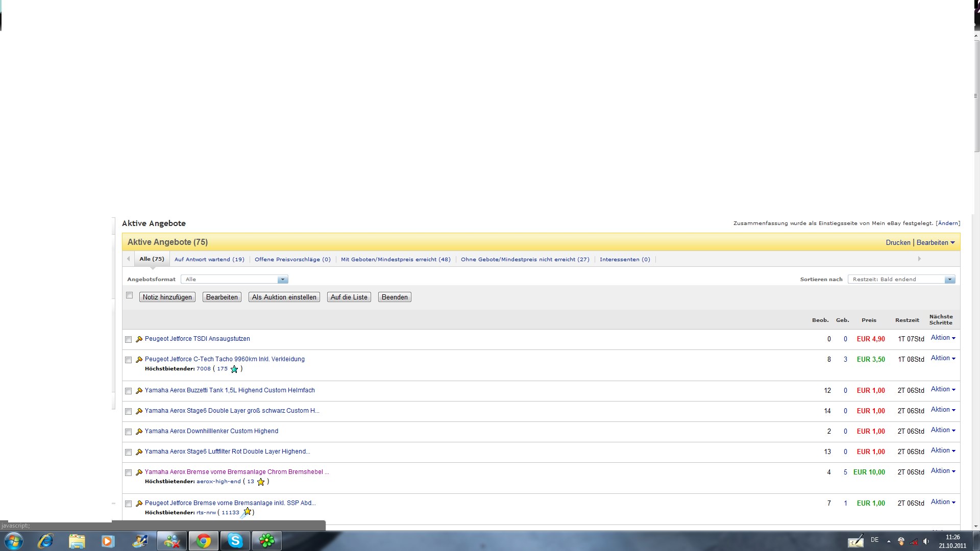Viewport: 980px width, 551px height.
Task: Open 'Ohne Gebote/Mindestpreis nicht erreicht (27)' tab
Action: pos(525,260)
